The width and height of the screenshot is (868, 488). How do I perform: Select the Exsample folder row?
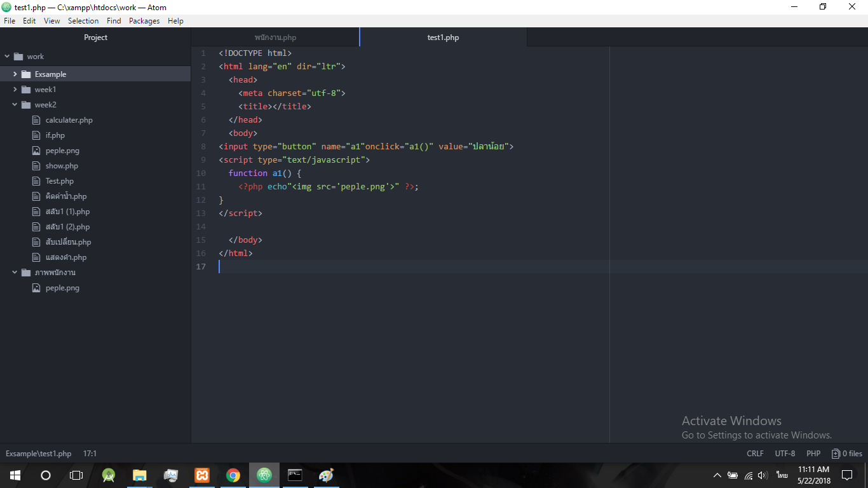95,74
